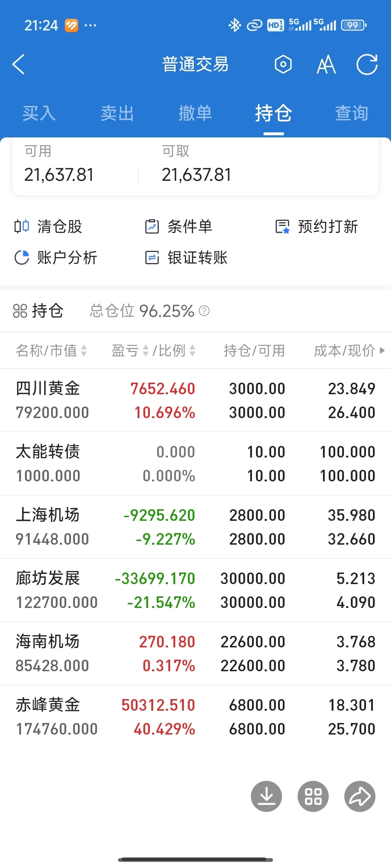Tap the 32.660 current price of 上海机场

tap(352, 539)
